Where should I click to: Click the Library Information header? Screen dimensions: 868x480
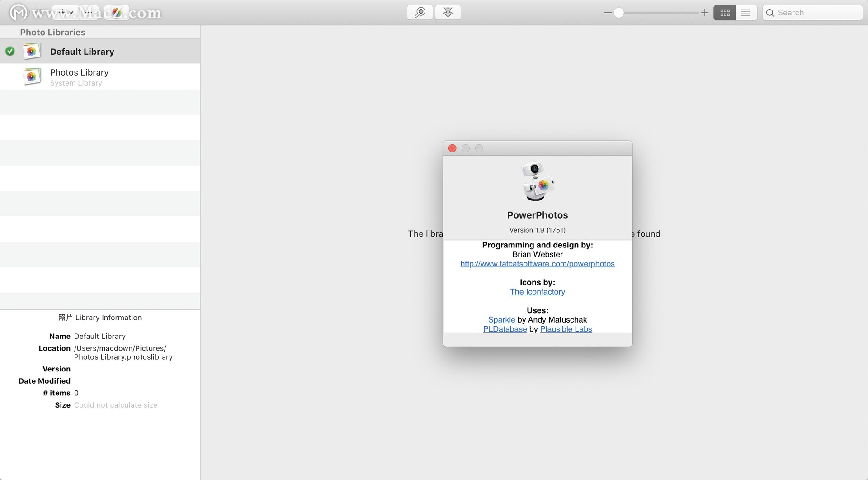click(100, 318)
